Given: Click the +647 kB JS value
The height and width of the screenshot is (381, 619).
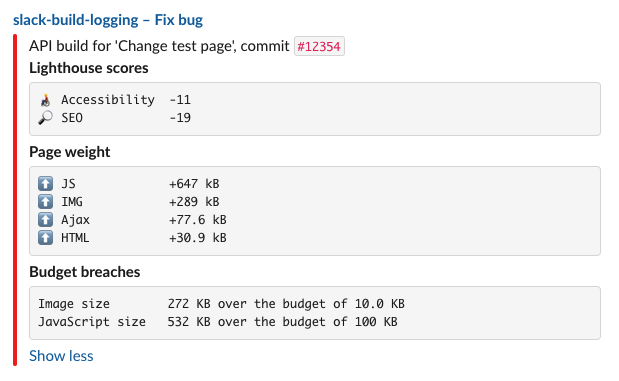Looking at the screenshot, I should 194,184.
